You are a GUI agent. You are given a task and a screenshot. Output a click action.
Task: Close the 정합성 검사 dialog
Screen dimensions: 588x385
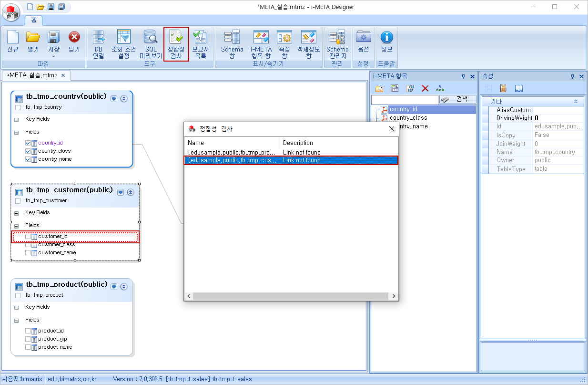click(x=392, y=129)
